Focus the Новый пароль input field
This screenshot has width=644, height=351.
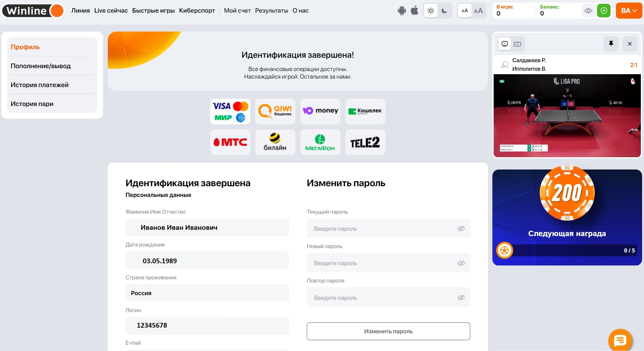coord(381,263)
